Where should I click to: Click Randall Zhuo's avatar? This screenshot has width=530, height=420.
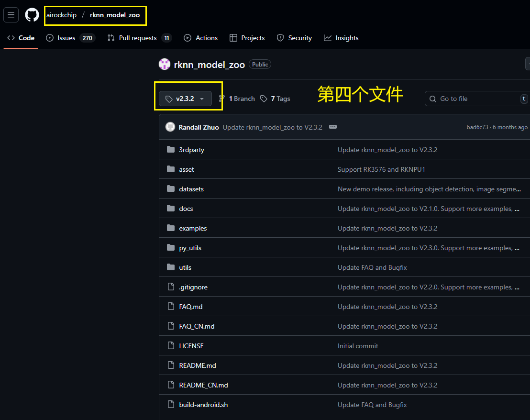coord(170,127)
